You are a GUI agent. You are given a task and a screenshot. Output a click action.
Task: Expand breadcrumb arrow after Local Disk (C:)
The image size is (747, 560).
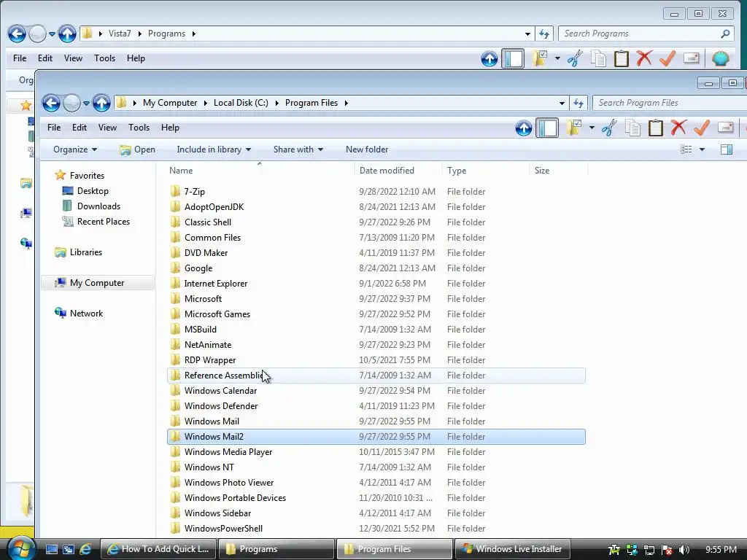pos(276,103)
